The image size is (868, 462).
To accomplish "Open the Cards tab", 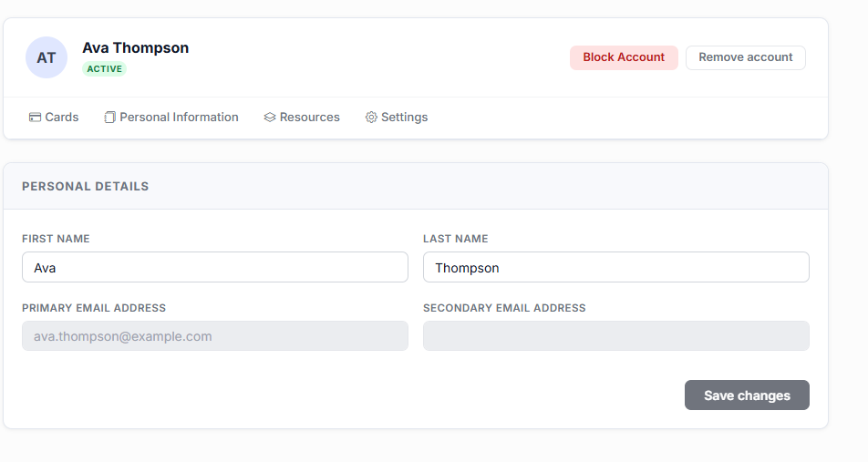I will coord(54,118).
